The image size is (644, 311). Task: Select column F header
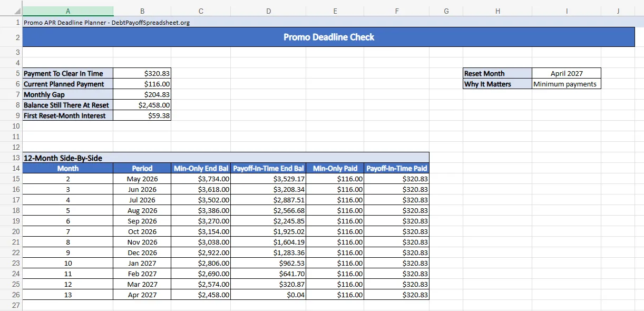[x=397, y=11]
